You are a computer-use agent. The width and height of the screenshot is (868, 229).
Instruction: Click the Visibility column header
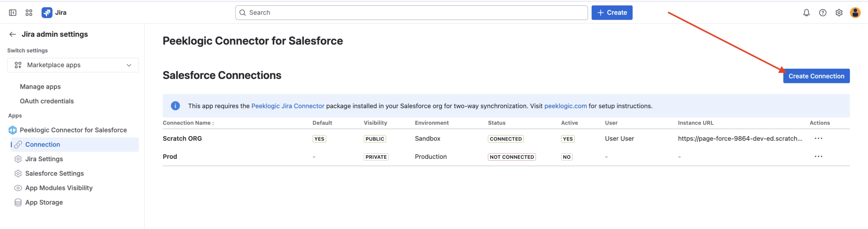click(375, 123)
